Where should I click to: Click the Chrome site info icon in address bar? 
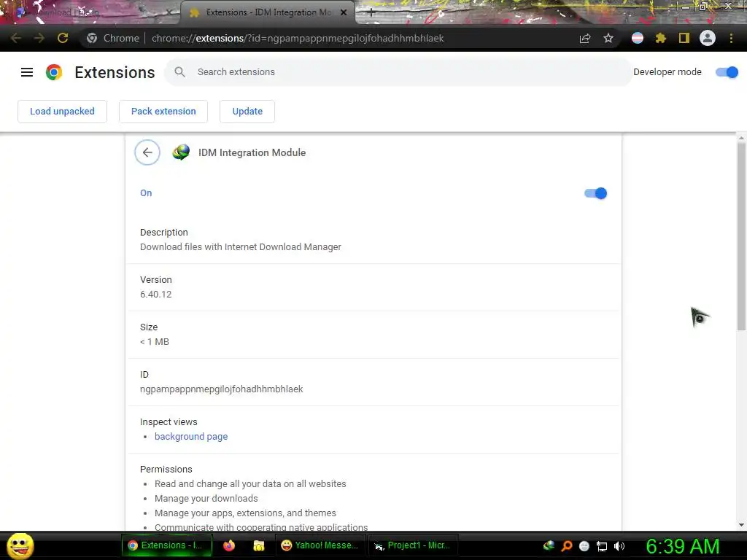click(x=92, y=38)
